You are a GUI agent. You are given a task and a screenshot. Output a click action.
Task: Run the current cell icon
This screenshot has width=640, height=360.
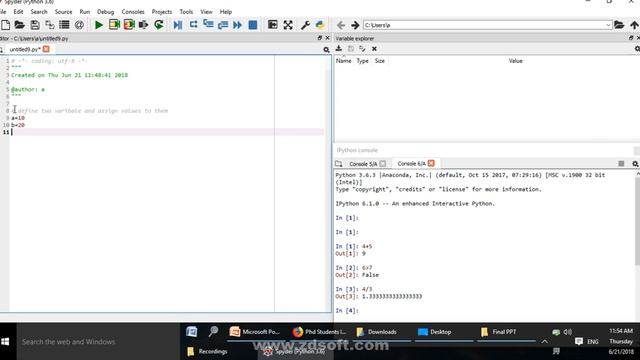pos(114,25)
